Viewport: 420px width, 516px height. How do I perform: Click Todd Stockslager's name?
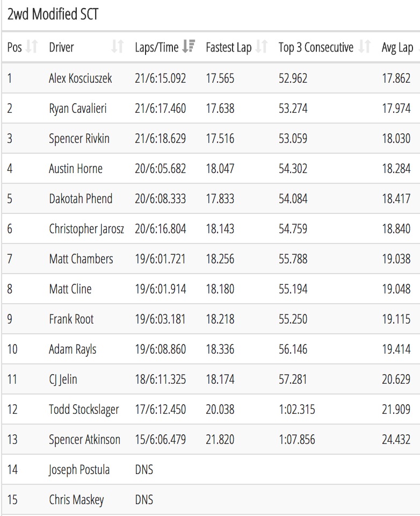click(84, 410)
